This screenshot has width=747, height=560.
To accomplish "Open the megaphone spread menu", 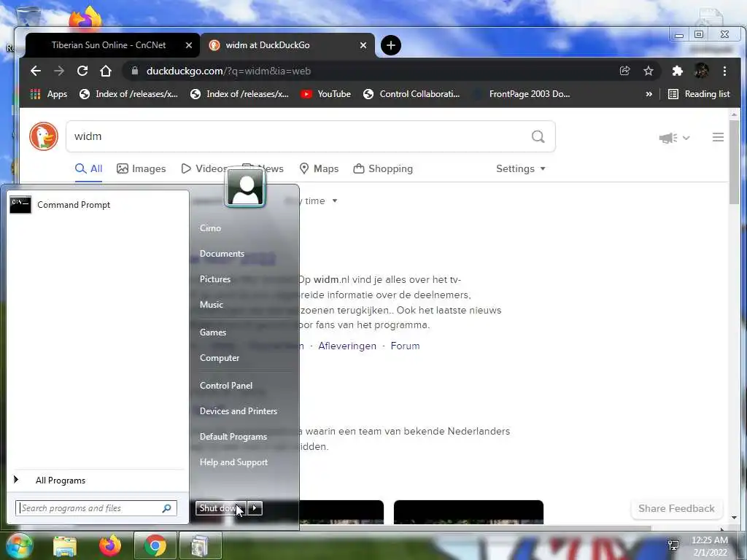I will (x=674, y=138).
